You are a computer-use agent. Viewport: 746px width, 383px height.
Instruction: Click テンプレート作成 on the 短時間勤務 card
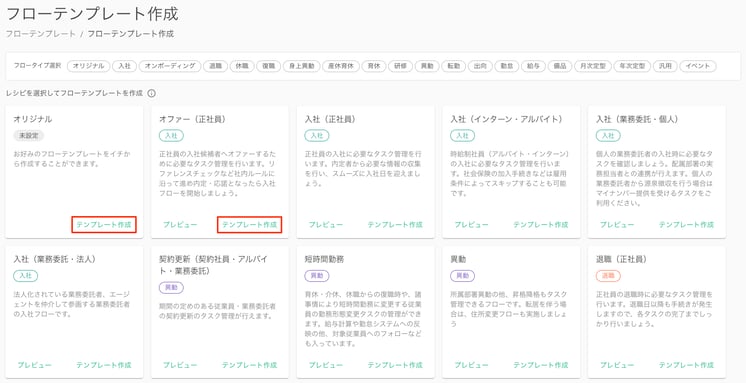tap(395, 365)
